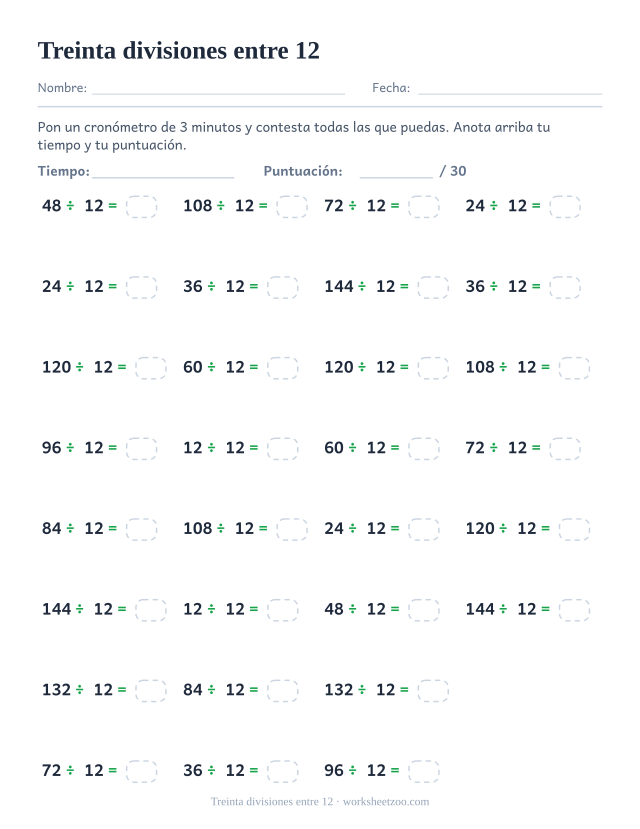Screen dimensions: 640x829
Task: Select answer box for 108 ÷ 12 in first row
Action: 292,207
